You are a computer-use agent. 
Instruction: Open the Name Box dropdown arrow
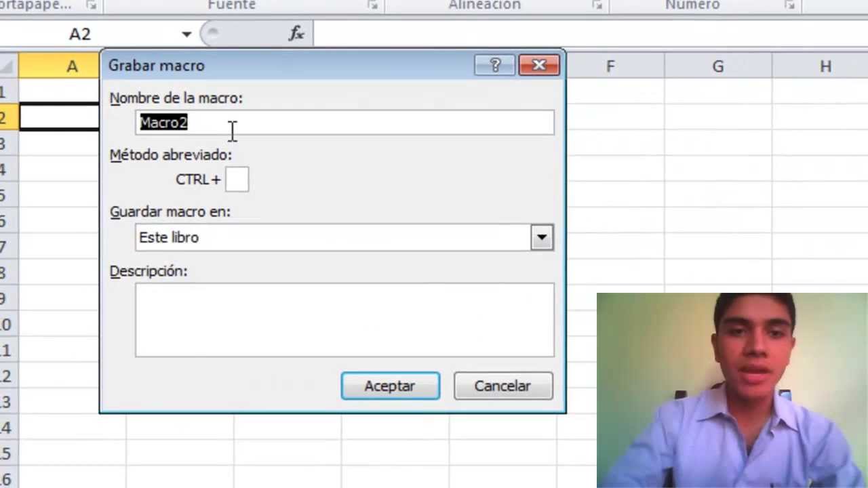coord(186,34)
